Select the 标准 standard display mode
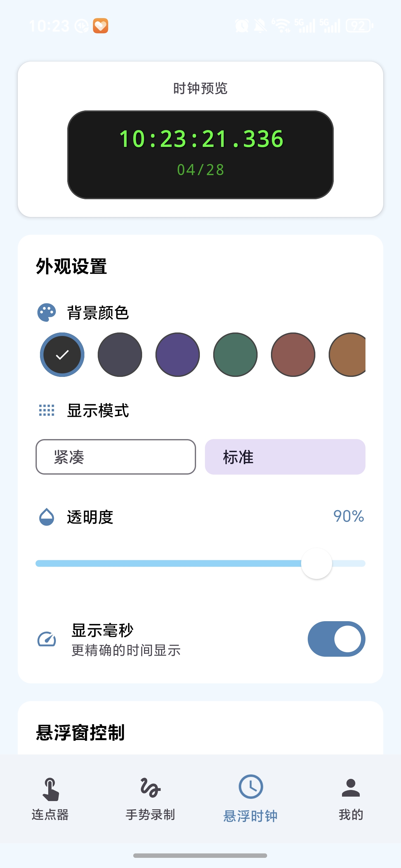 click(285, 457)
